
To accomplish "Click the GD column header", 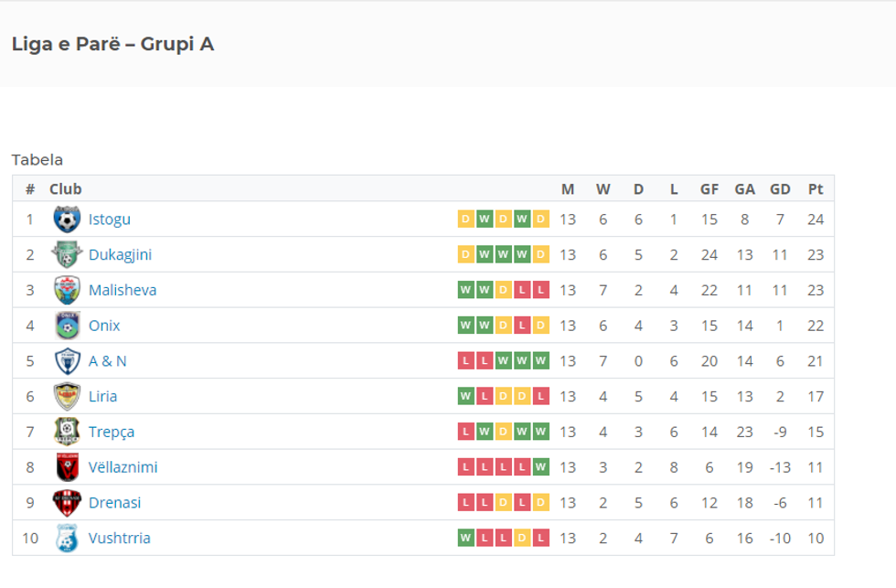I will click(x=780, y=189).
